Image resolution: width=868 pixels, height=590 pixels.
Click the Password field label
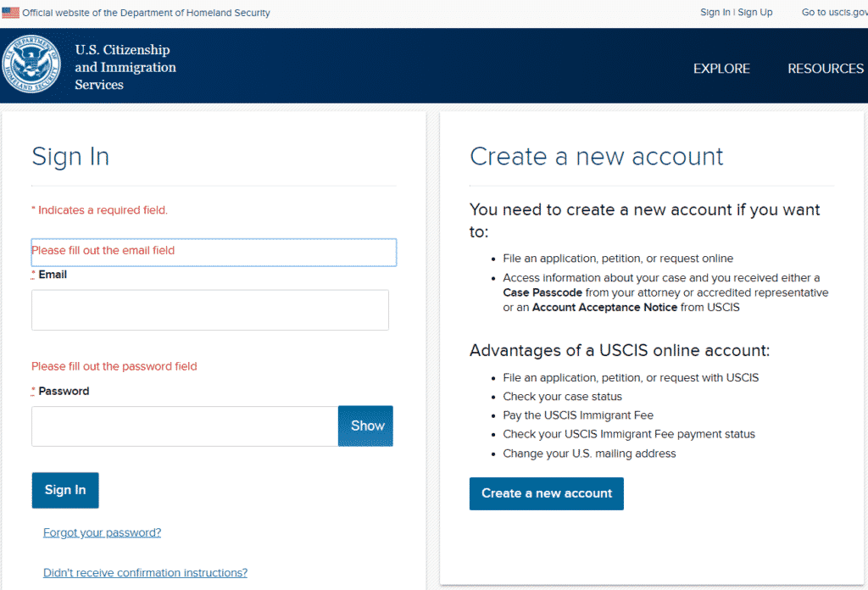pos(63,392)
